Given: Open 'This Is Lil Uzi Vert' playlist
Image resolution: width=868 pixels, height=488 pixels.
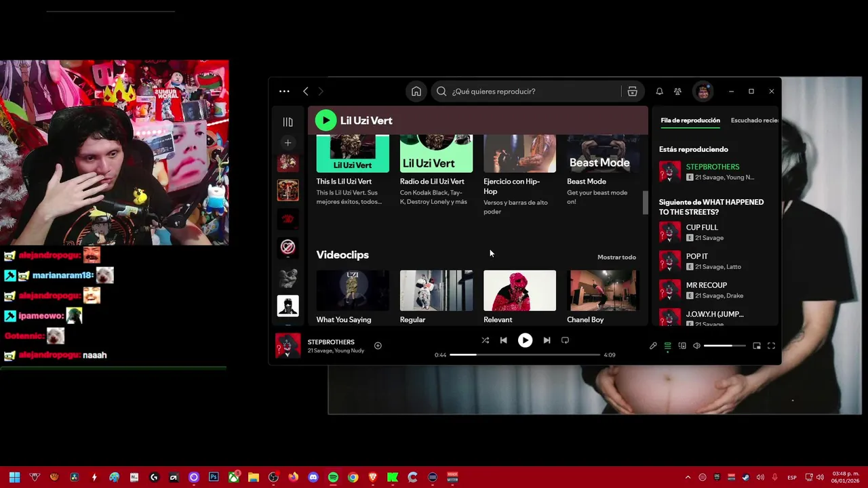Looking at the screenshot, I should tap(353, 169).
